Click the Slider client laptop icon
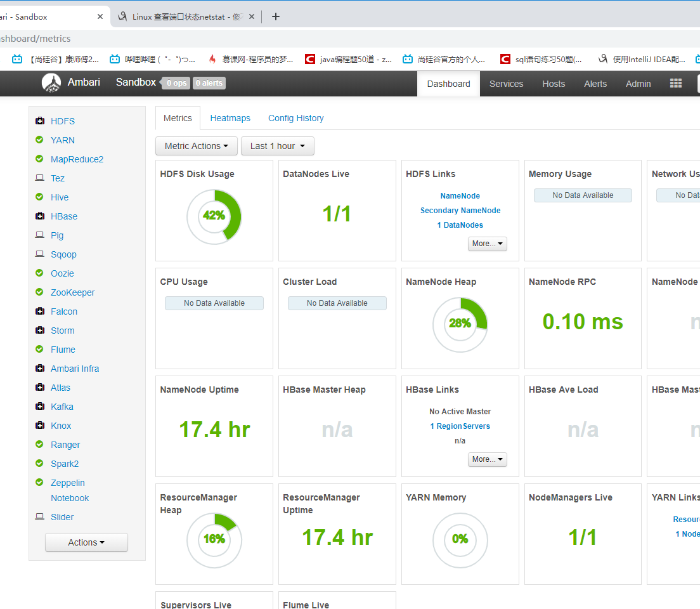This screenshot has height=609, width=700. (x=40, y=516)
